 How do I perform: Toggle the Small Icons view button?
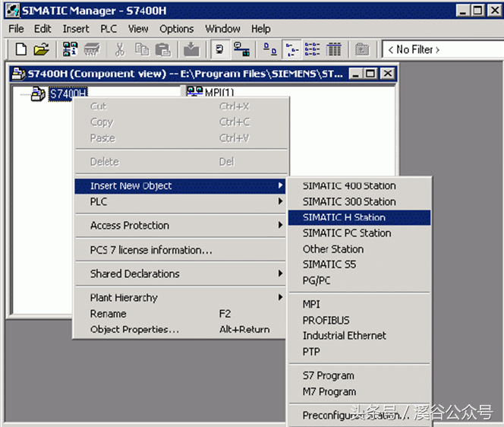click(x=291, y=49)
